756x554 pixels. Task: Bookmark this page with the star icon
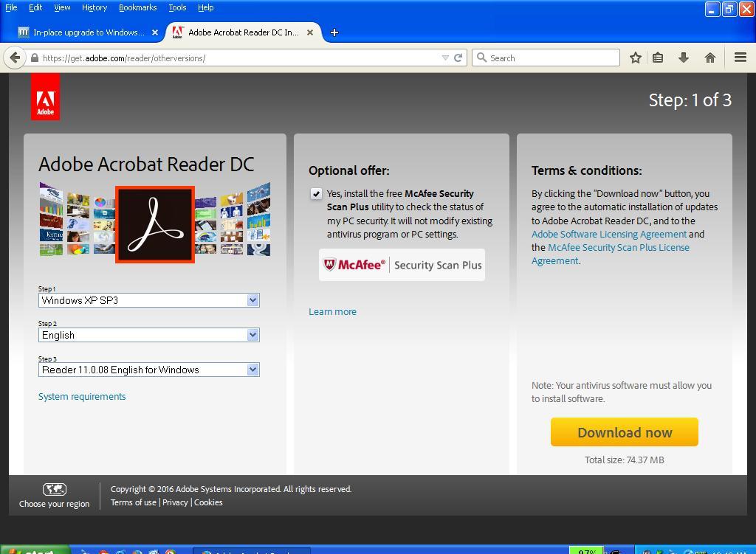point(636,58)
